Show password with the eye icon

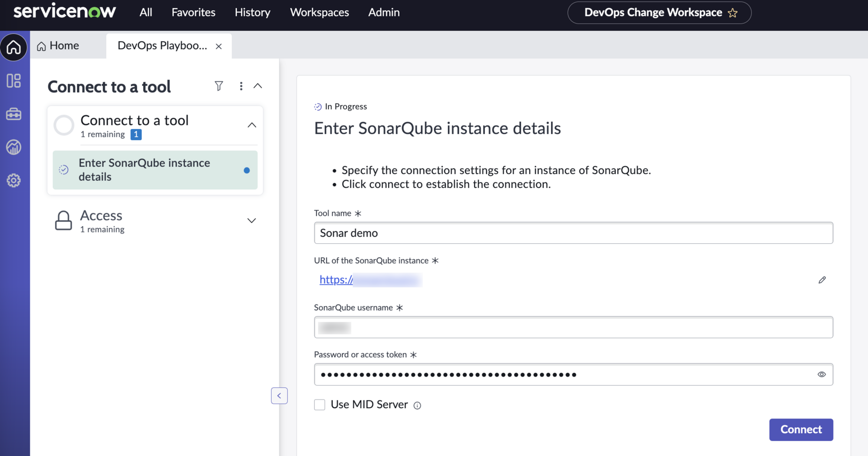point(822,374)
